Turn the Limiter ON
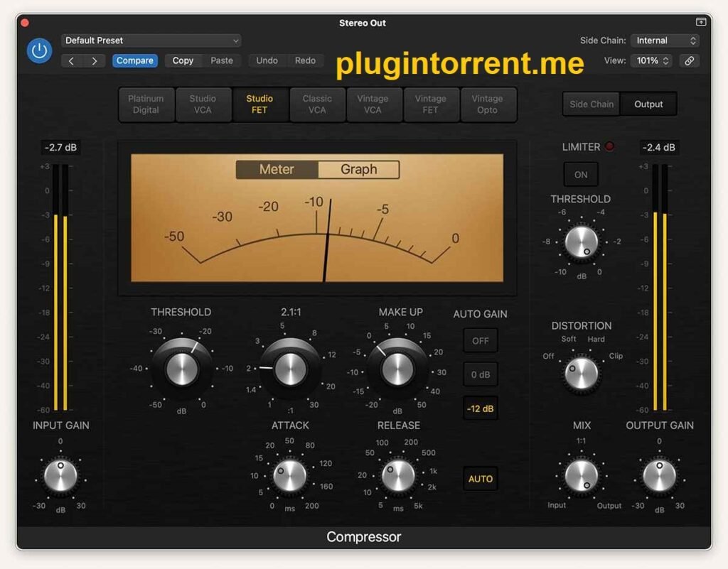The height and width of the screenshot is (569, 728). pos(581,175)
